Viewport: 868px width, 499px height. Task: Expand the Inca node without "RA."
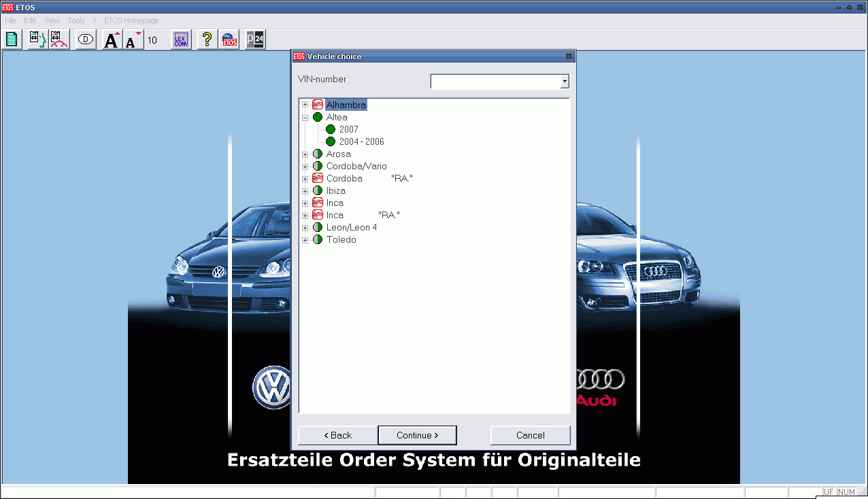point(305,203)
